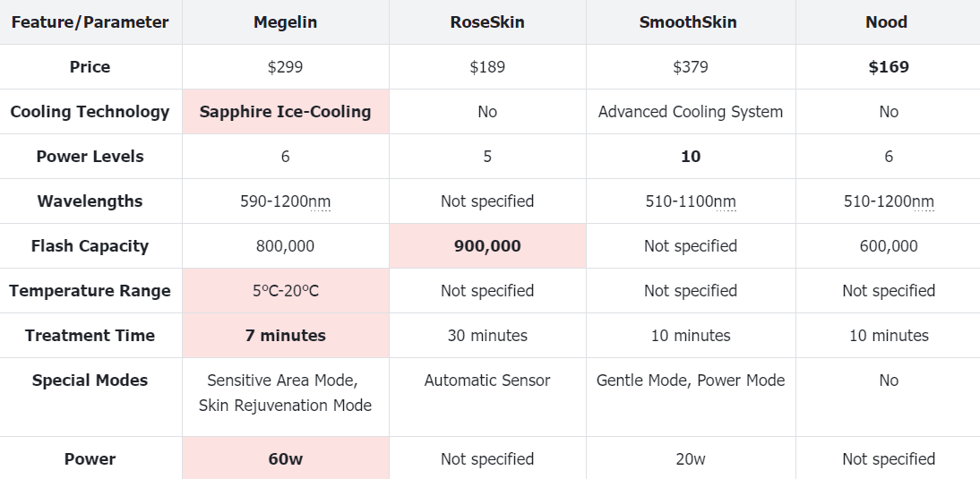Click the 60w power cell
The image size is (980, 479).
pyautogui.click(x=285, y=458)
